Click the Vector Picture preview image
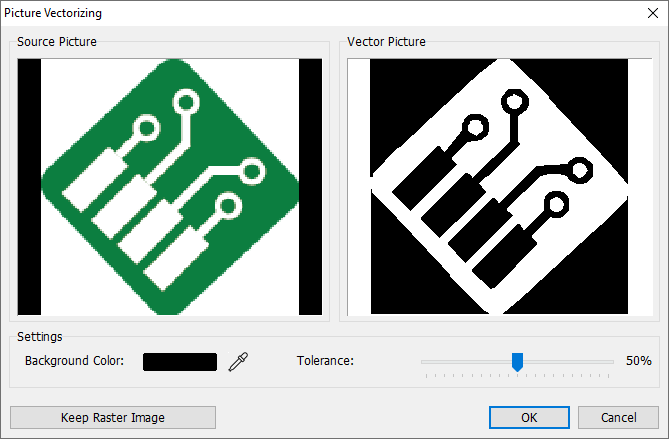669x439 pixels. 500,187
